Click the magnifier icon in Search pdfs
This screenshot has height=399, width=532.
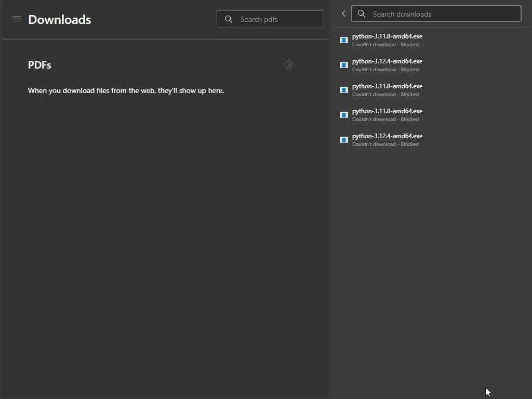click(x=229, y=19)
